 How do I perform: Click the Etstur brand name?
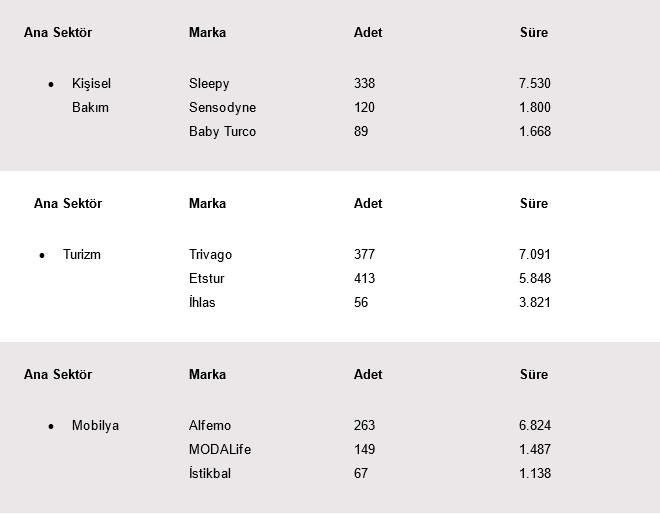pyautogui.click(x=207, y=279)
